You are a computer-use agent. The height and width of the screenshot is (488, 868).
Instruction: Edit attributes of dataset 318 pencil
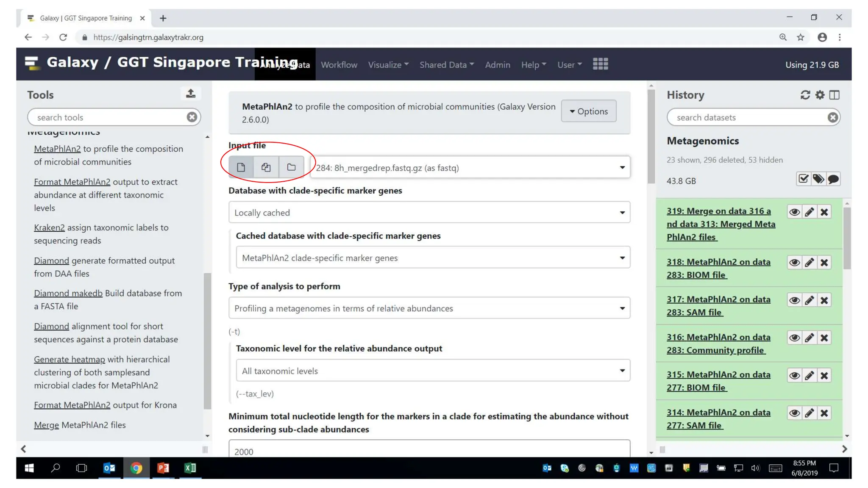point(809,263)
